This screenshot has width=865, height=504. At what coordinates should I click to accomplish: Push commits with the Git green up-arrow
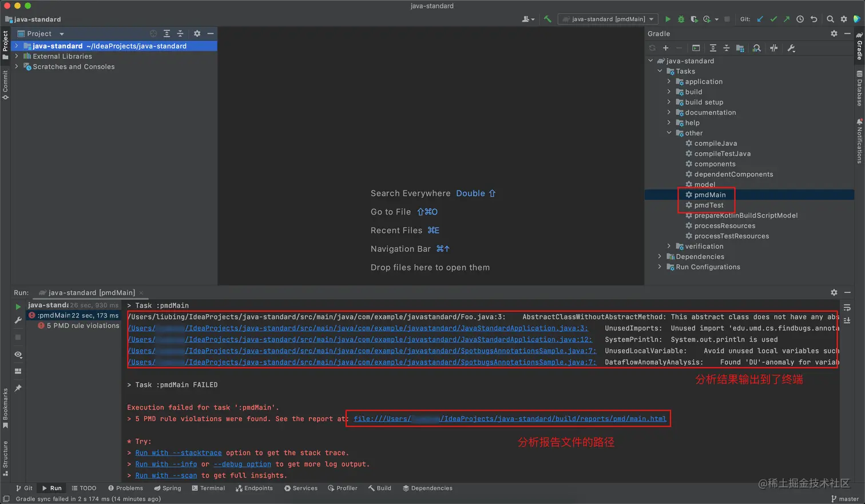787,19
